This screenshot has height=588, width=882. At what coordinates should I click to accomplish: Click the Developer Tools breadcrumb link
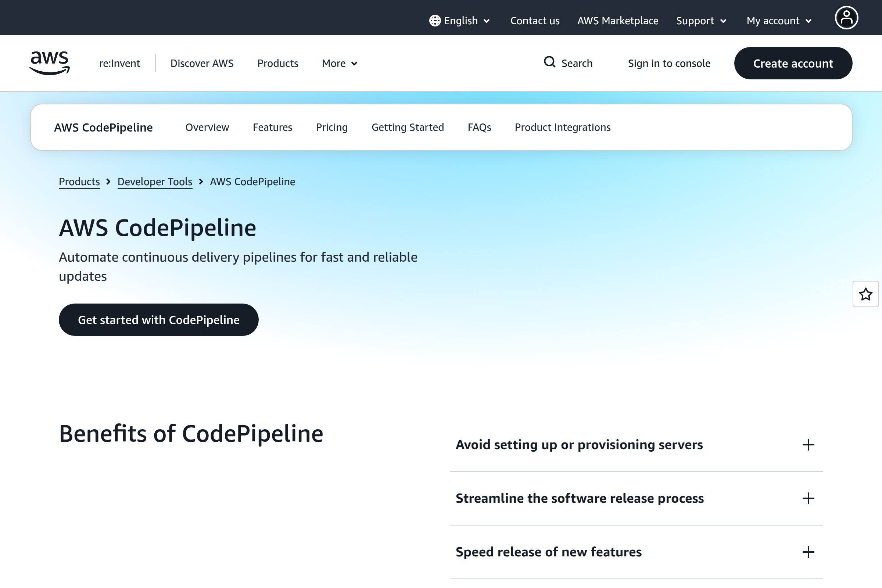[x=155, y=182]
